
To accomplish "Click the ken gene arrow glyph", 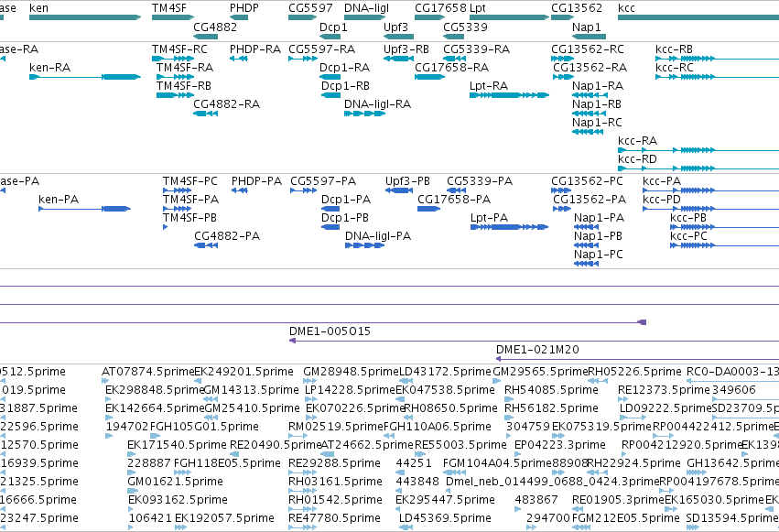I will pos(85,17).
